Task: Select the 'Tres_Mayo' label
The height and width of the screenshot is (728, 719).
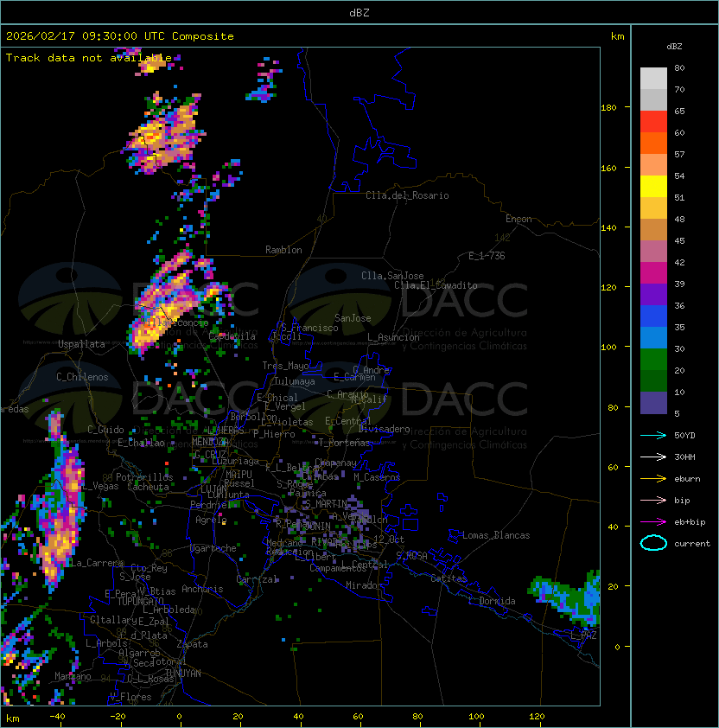Action: 285,366
